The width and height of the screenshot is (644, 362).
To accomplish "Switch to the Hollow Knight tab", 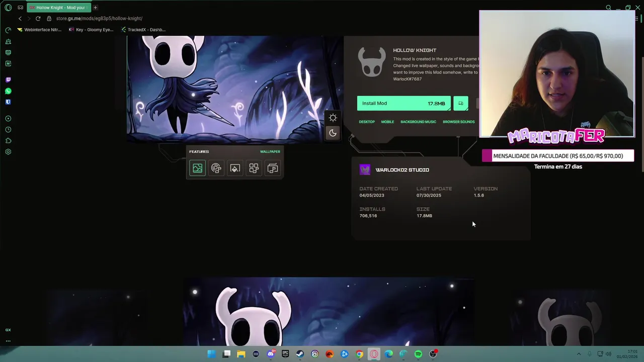I will pos(59,8).
